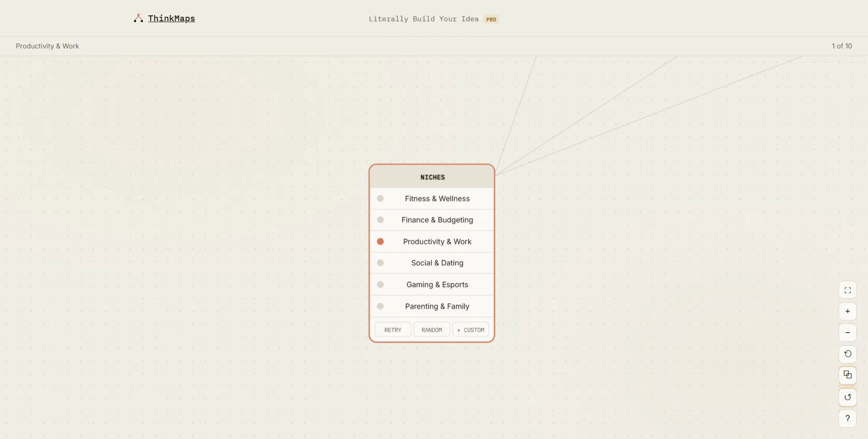868x439 pixels.
Task: Select the Fitness & Wellness radio dot
Action: [x=380, y=198]
